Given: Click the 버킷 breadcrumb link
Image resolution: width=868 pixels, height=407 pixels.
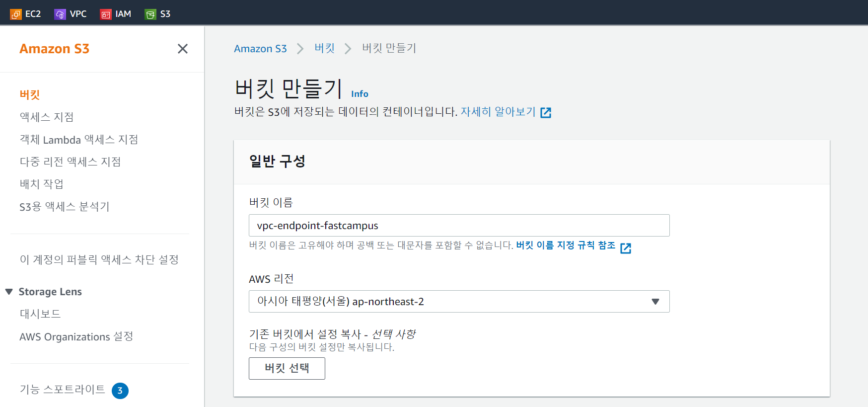Looking at the screenshot, I should coord(325,48).
